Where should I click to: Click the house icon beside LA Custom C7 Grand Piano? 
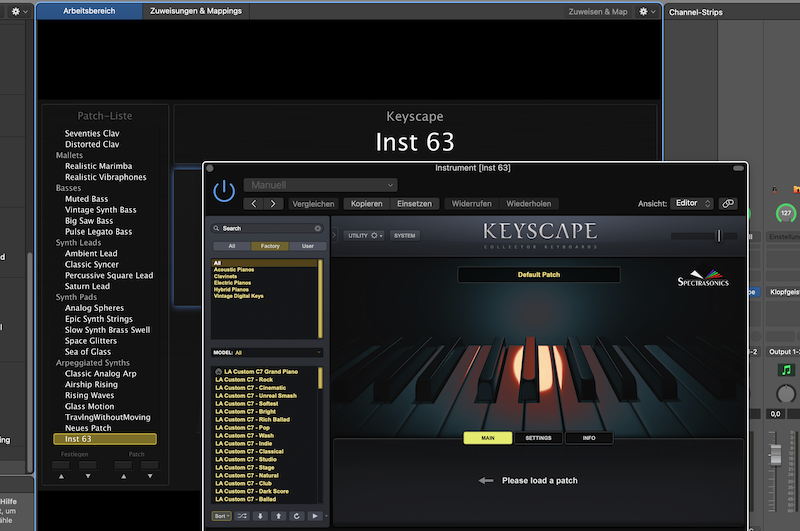218,372
